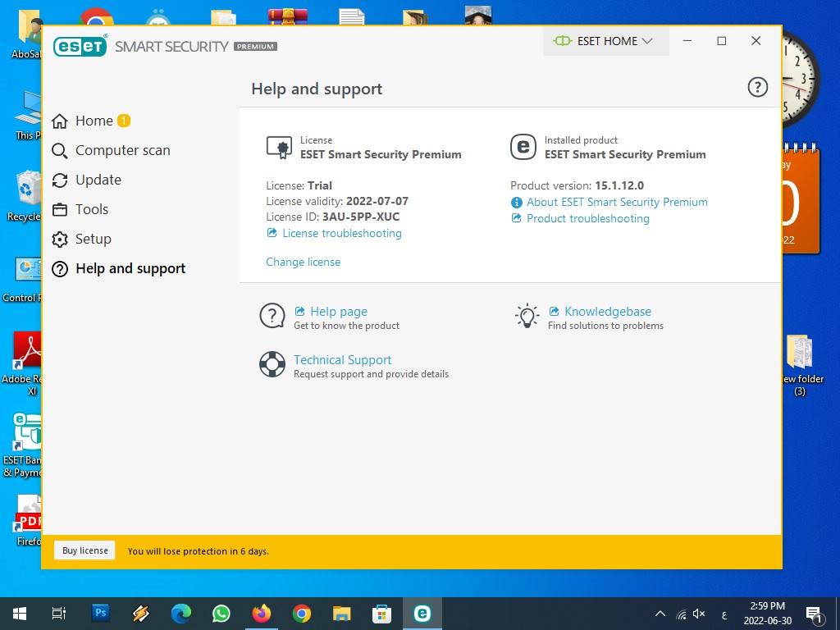Click the briefcase icon beside Tools
Screen dimensions: 840x630
tap(59, 209)
